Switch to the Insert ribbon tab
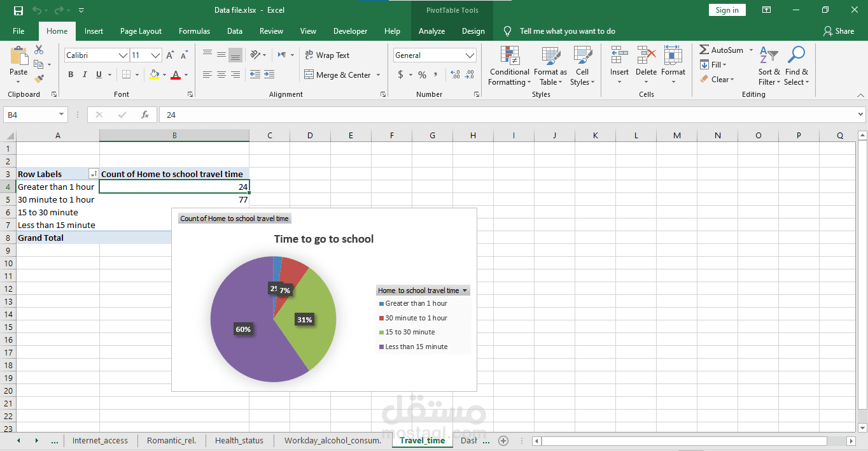This screenshot has width=868, height=451. click(94, 31)
